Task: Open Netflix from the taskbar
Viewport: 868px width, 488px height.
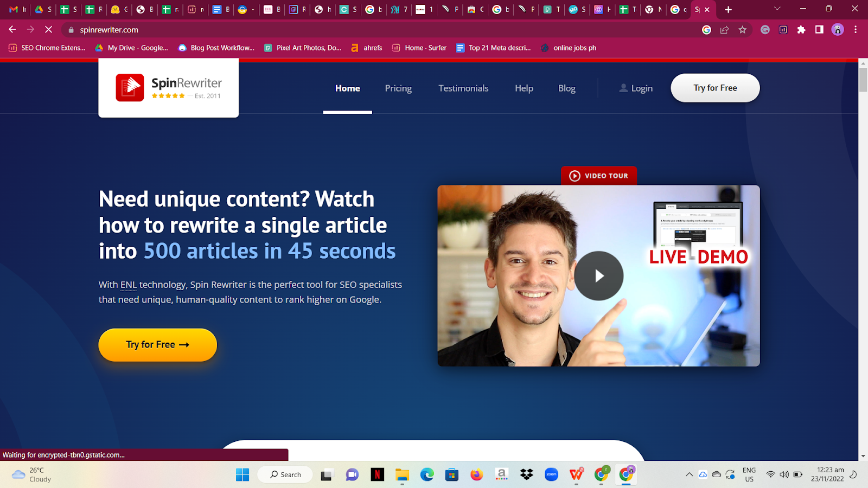Action: click(x=378, y=475)
